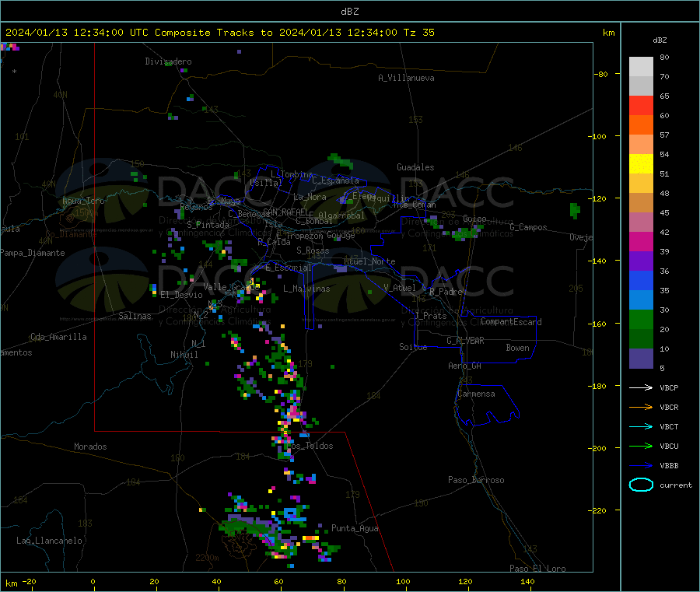The width and height of the screenshot is (700, 592).
Task: Click the cyan 'current' ellipse legend symbol
Action: point(641,485)
